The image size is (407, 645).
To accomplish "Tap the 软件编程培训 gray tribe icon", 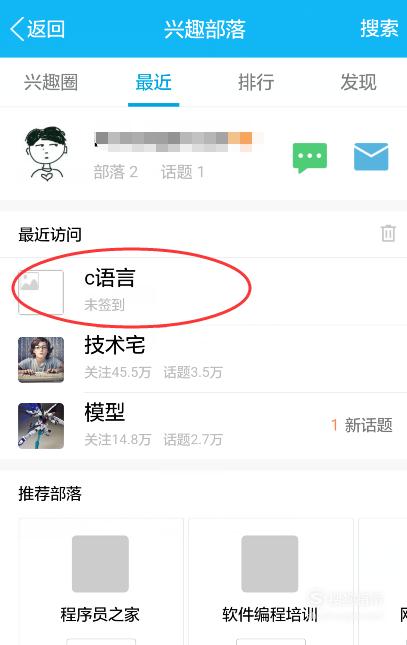I will (x=270, y=564).
